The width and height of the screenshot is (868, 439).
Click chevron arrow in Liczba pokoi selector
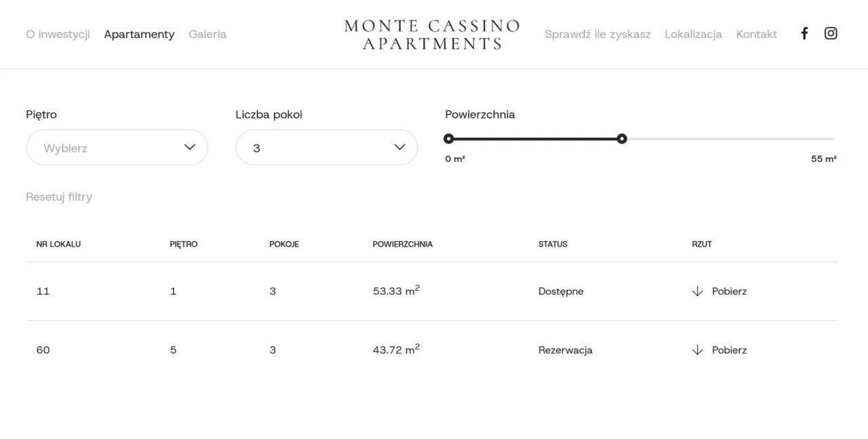coord(399,147)
